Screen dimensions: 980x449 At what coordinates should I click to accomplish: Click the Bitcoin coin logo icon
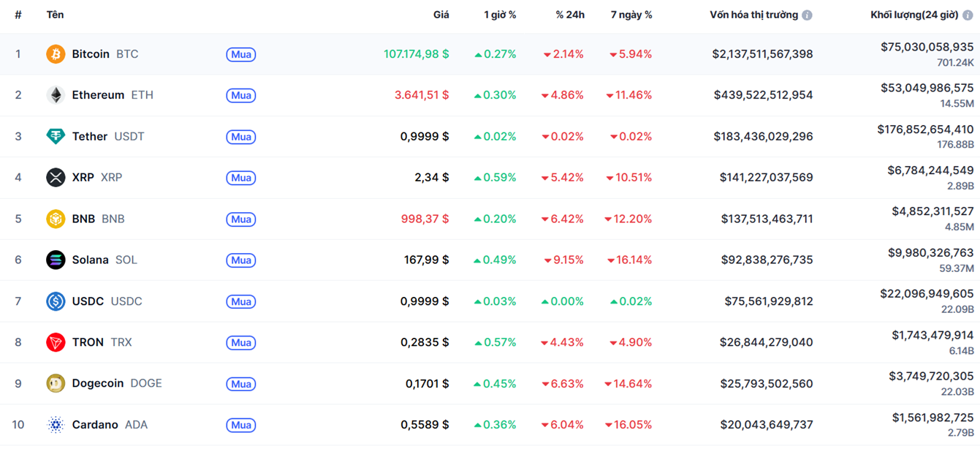pyautogui.click(x=56, y=54)
